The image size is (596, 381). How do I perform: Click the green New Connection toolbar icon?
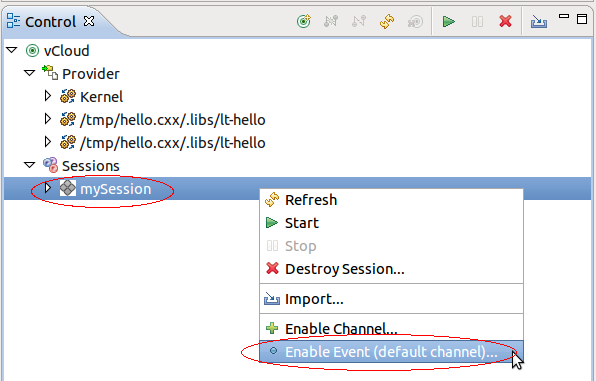[304, 21]
